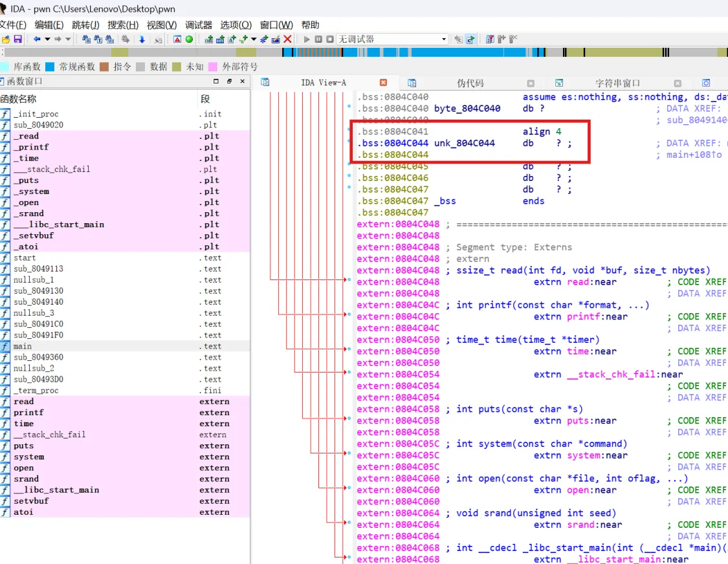Image resolution: width=728 pixels, height=564 pixels.
Task: Float the 函数窗口 panel
Action: click(229, 81)
